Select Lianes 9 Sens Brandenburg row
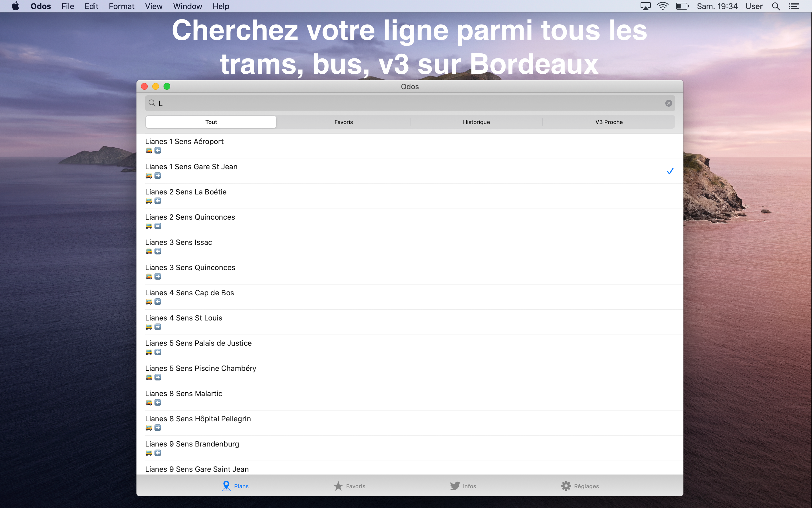 coord(410,448)
